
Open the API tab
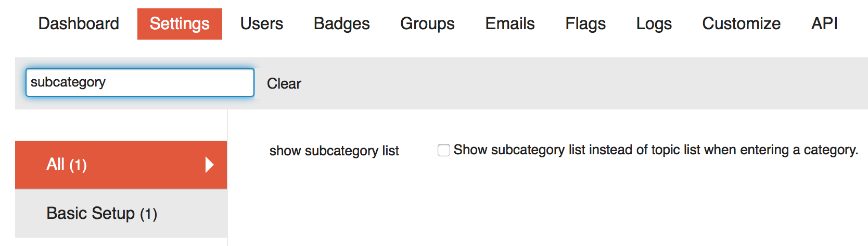pyautogui.click(x=824, y=24)
